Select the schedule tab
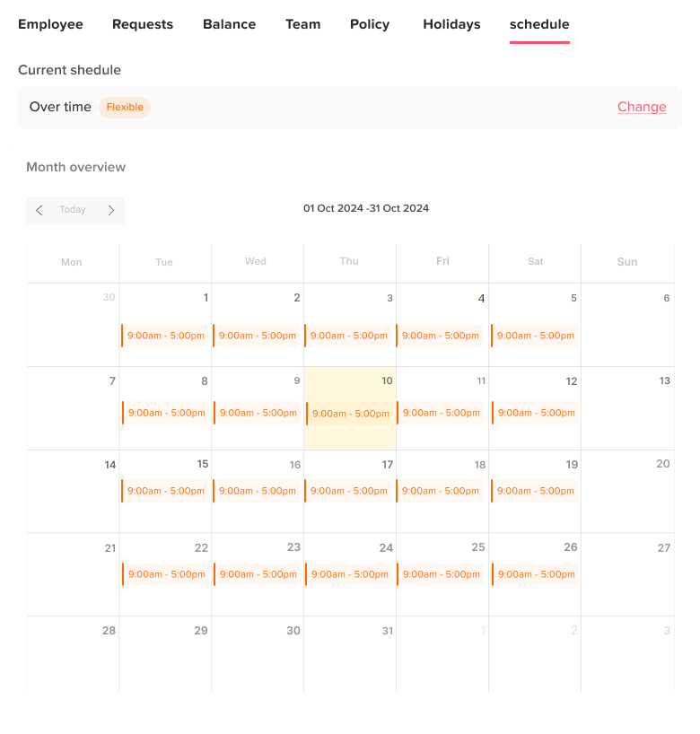Viewport: 700px width, 734px height. [x=539, y=24]
